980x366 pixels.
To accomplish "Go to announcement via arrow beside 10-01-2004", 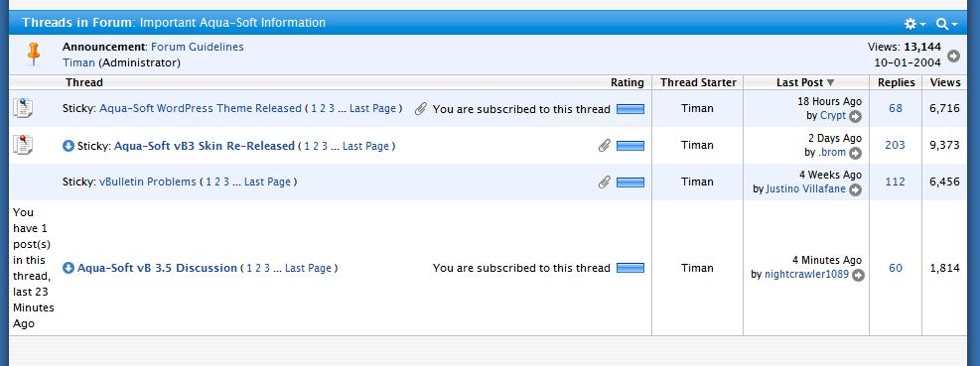I will pyautogui.click(x=954, y=57).
